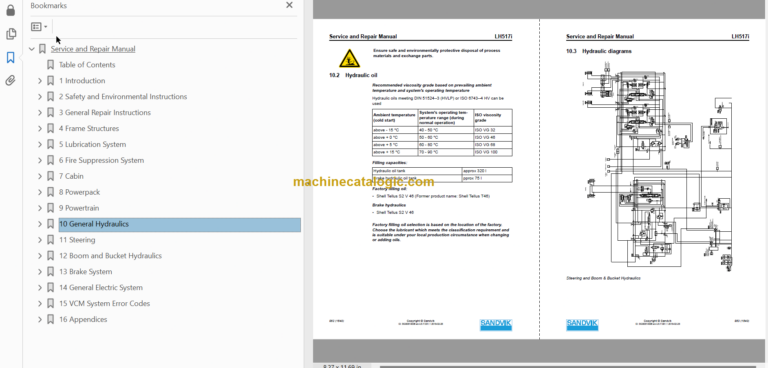Expand the 13 Brake System chevron

pos(40,272)
